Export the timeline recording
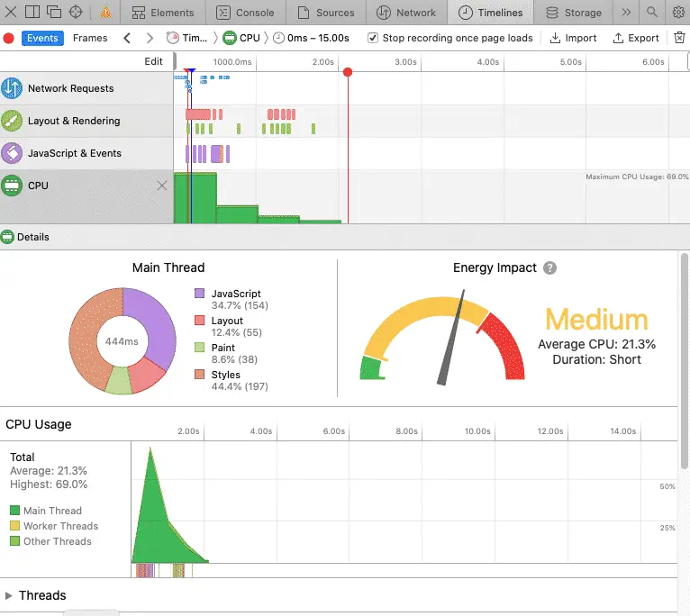Viewport: 690px width, 616px height. click(636, 39)
